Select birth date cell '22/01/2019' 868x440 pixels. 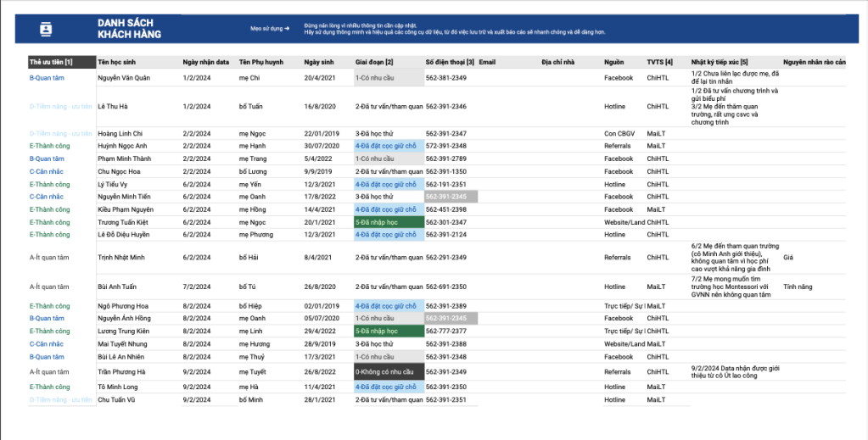322,134
